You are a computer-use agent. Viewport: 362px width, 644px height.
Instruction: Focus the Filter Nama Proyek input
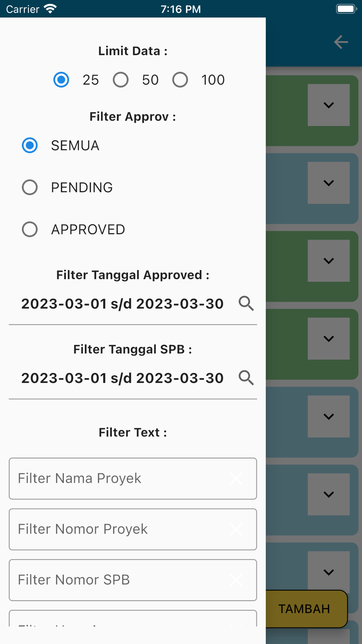(x=133, y=478)
